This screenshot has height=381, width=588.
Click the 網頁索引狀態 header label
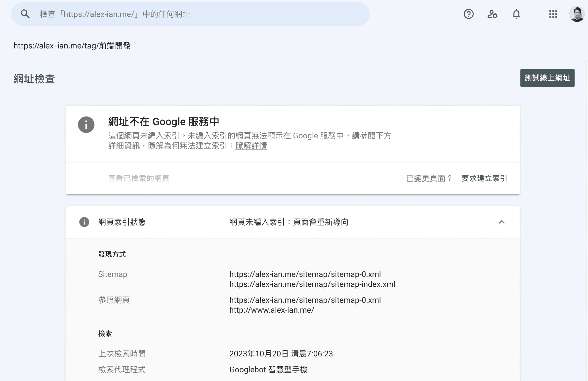[x=122, y=222]
